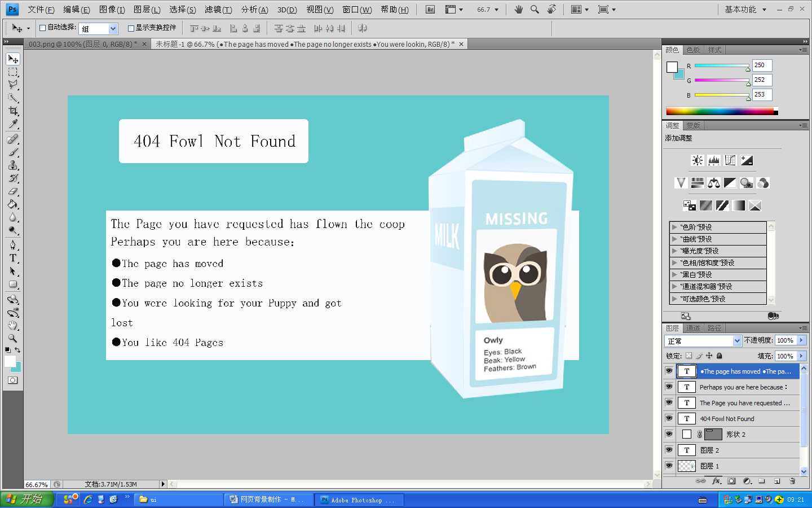The width and height of the screenshot is (812, 508).
Task: Click the Adobe Photoshop taskbar button
Action: click(x=359, y=500)
